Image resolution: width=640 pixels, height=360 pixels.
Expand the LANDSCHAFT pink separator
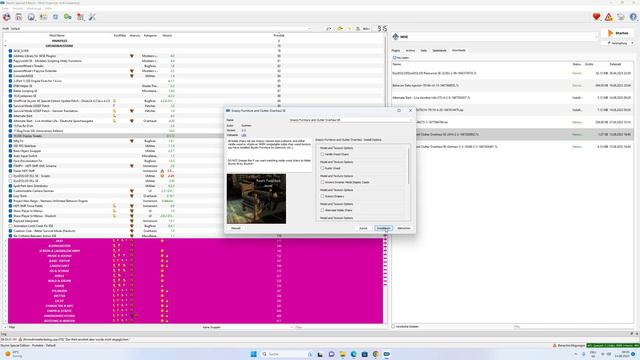coord(5,266)
